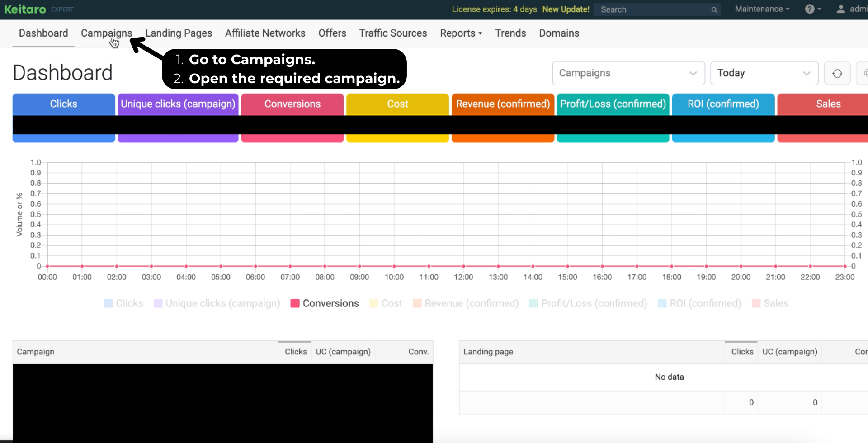
Task: Sort campaign table by Clicks column
Action: (x=295, y=352)
